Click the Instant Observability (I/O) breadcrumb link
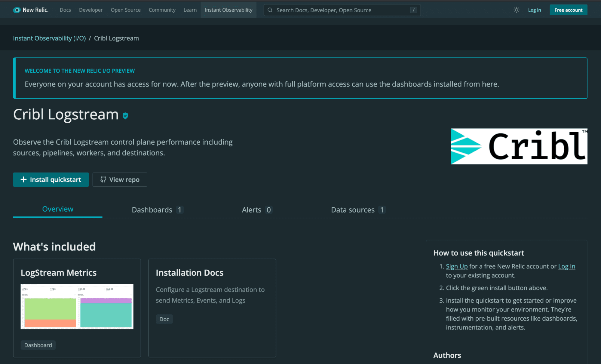The height and width of the screenshot is (364, 601). click(x=49, y=38)
